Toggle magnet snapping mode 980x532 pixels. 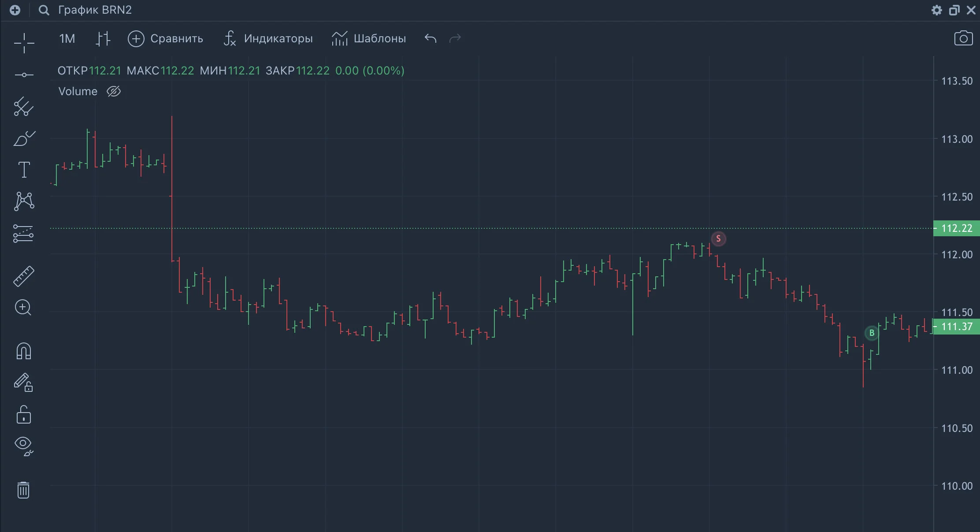click(x=24, y=351)
